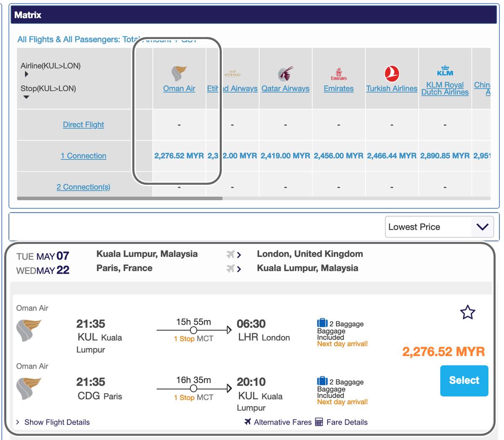Viewport: 504px width, 440px height.
Task: Click the baggage icon on the CDG–KUL flight
Action: tap(322, 381)
